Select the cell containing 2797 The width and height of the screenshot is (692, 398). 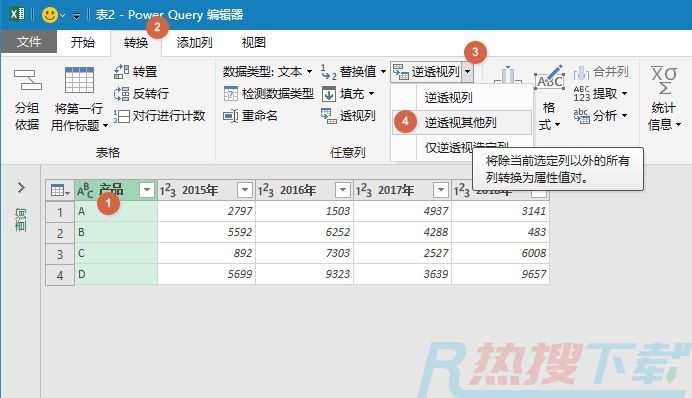[207, 211]
